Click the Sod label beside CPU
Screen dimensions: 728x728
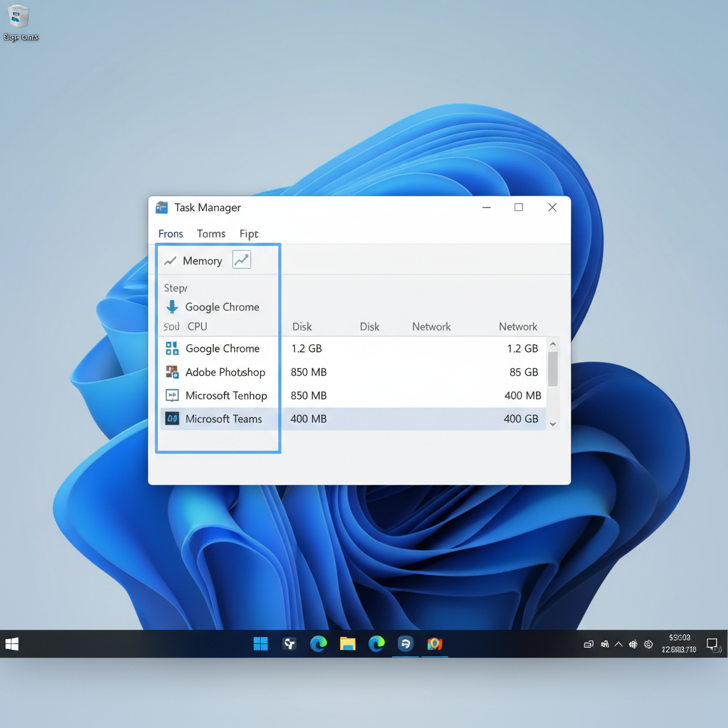(x=171, y=327)
